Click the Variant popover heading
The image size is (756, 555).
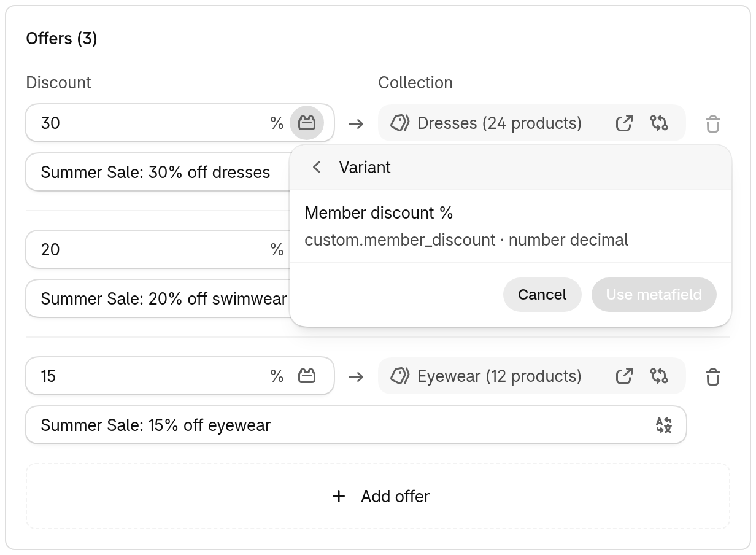tap(364, 167)
